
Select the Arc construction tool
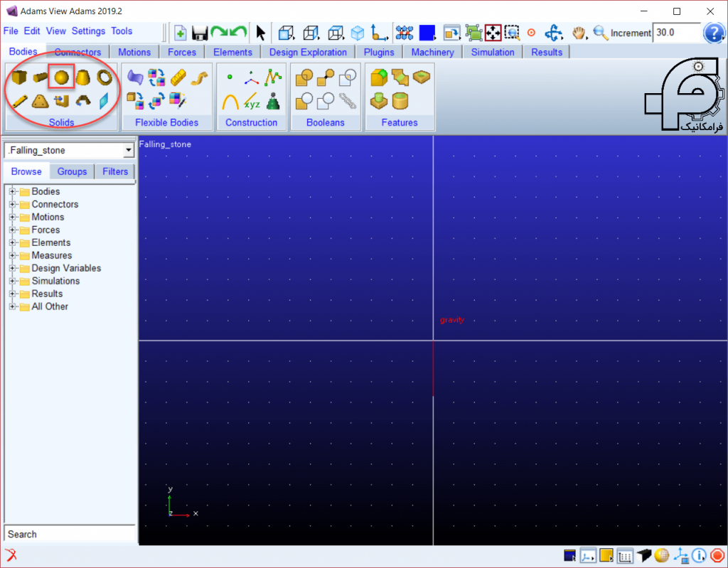(230, 101)
